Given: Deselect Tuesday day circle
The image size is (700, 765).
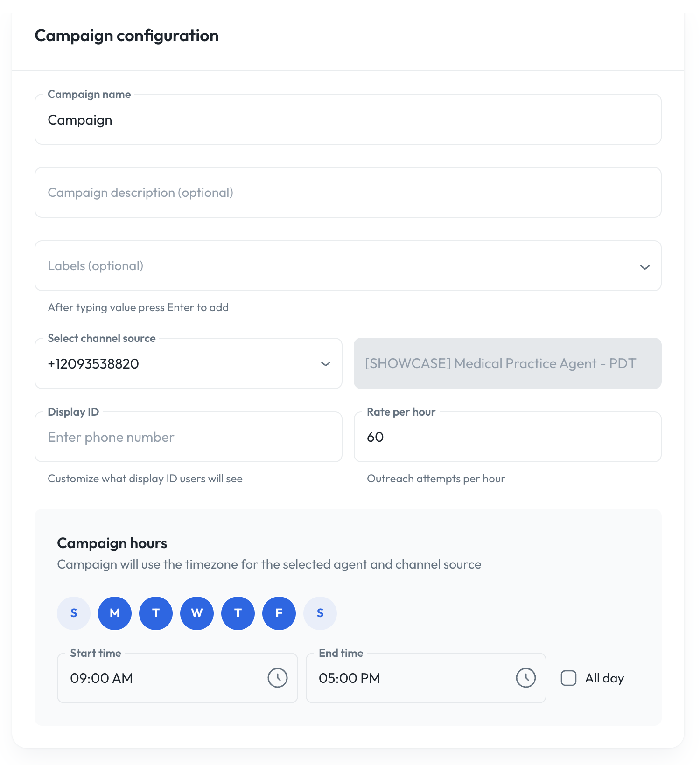Looking at the screenshot, I should pos(156,613).
